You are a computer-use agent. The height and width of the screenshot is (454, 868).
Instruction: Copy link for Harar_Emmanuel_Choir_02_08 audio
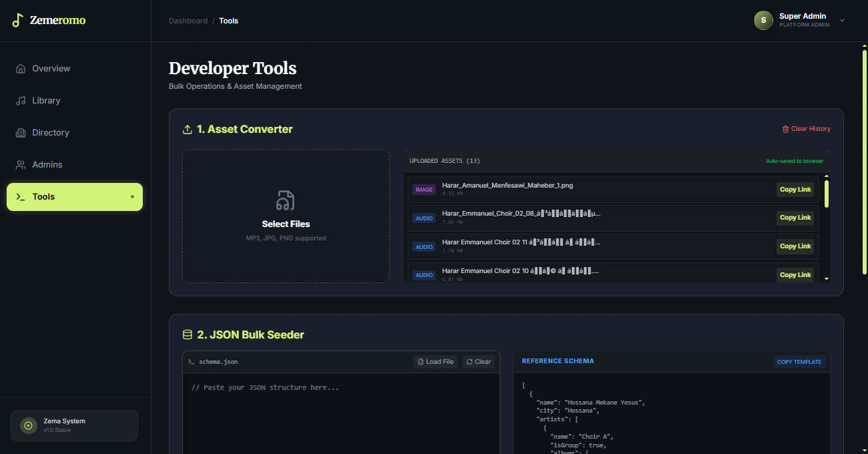pyautogui.click(x=795, y=218)
